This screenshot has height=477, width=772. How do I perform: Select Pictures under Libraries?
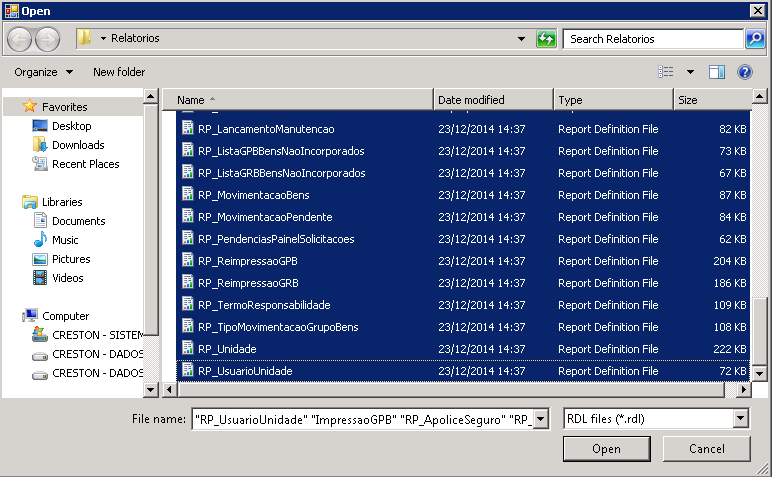coord(71,259)
